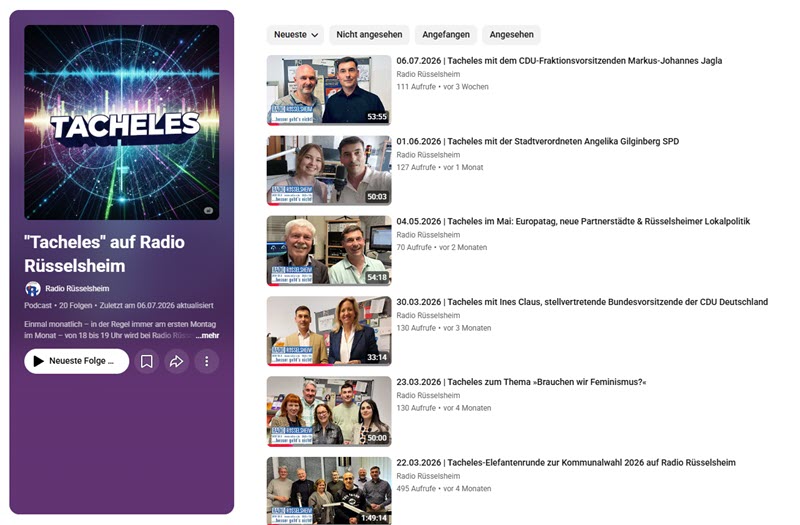Open the three-dot more options menu

tap(207, 361)
